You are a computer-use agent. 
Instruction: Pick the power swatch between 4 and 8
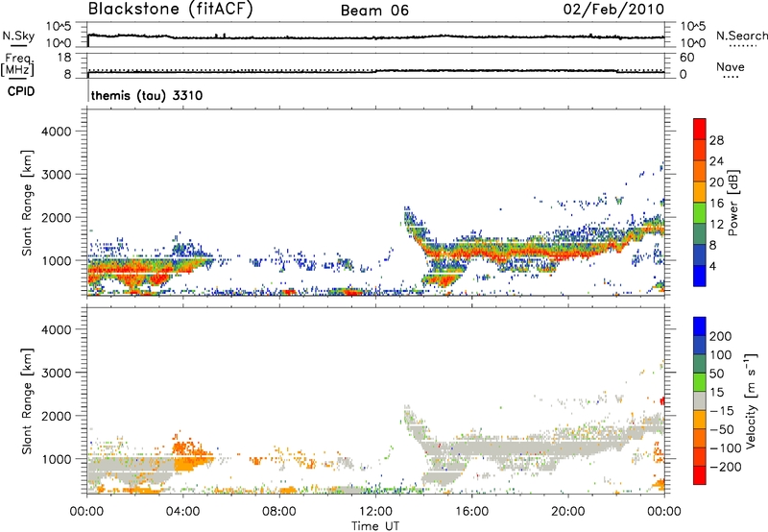(700, 254)
